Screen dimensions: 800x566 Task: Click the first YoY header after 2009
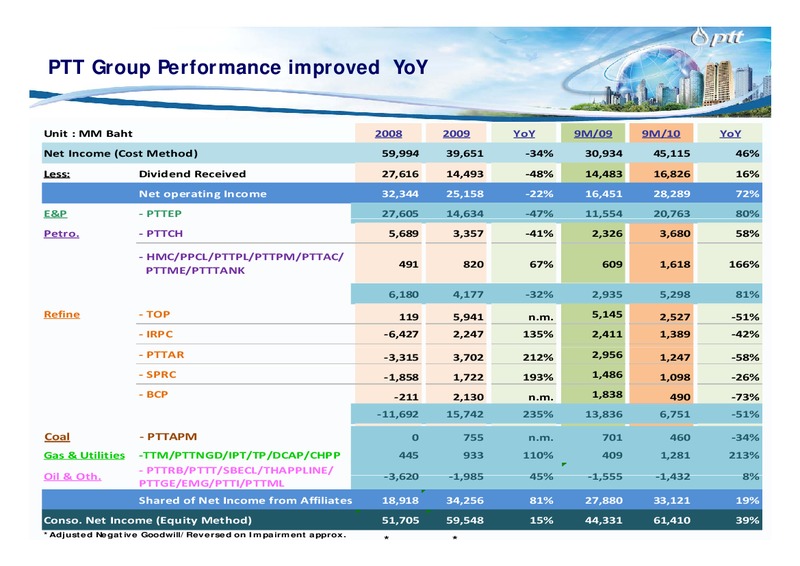524,134
